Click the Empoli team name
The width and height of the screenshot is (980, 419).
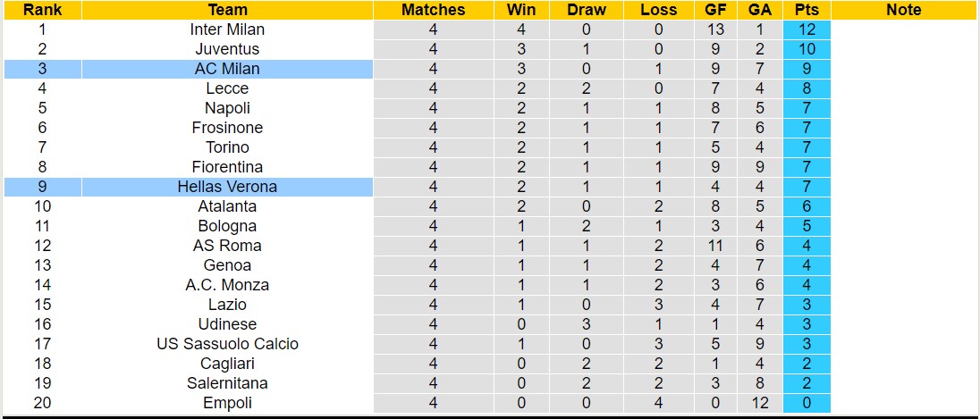[x=227, y=403]
